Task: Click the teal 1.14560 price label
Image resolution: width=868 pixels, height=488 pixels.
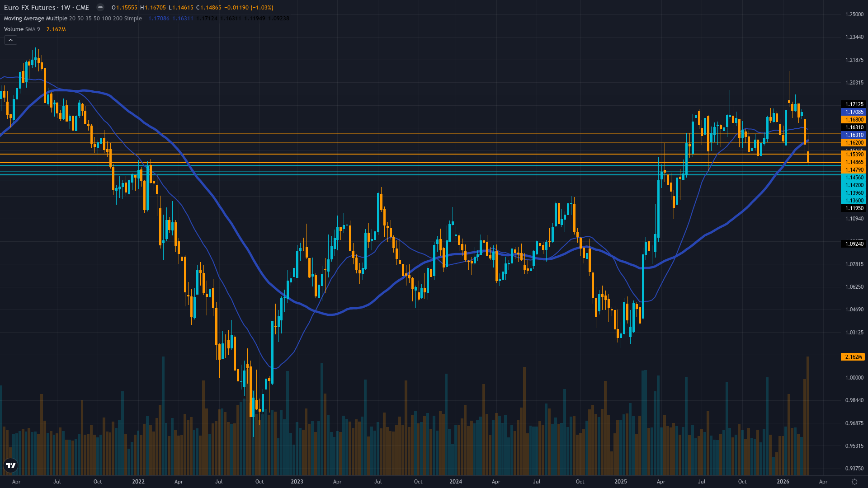Action: point(853,178)
